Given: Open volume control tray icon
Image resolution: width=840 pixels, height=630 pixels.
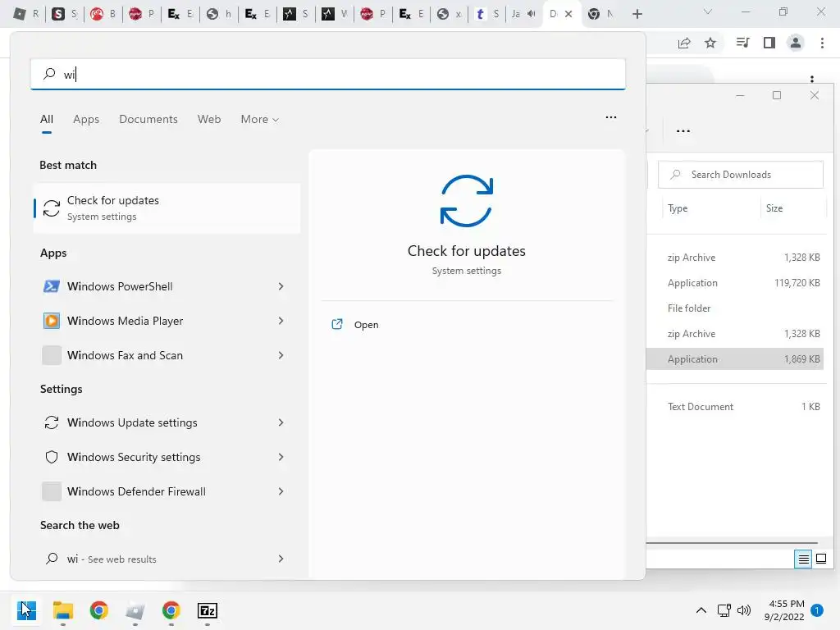Looking at the screenshot, I should click(x=743, y=610).
